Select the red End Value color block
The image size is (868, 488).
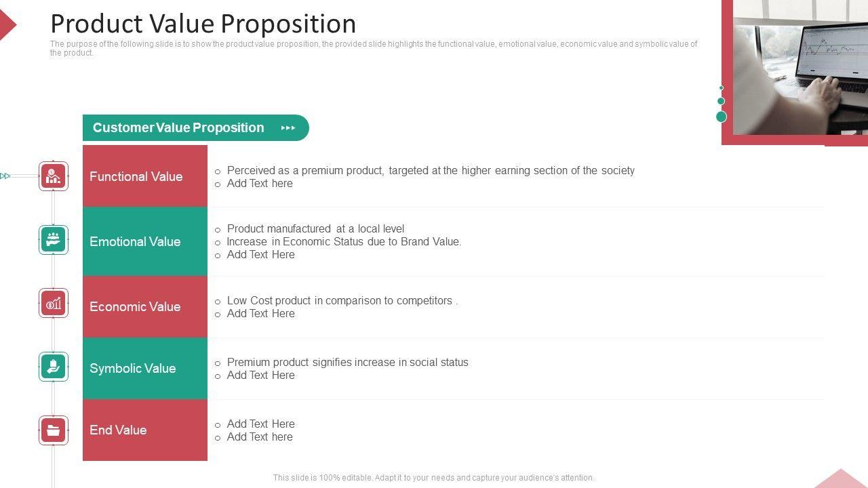pos(145,430)
